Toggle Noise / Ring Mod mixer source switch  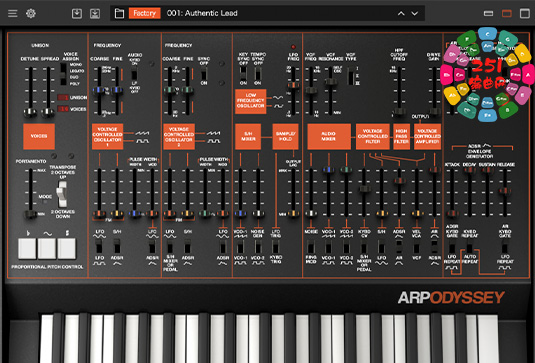point(311,247)
